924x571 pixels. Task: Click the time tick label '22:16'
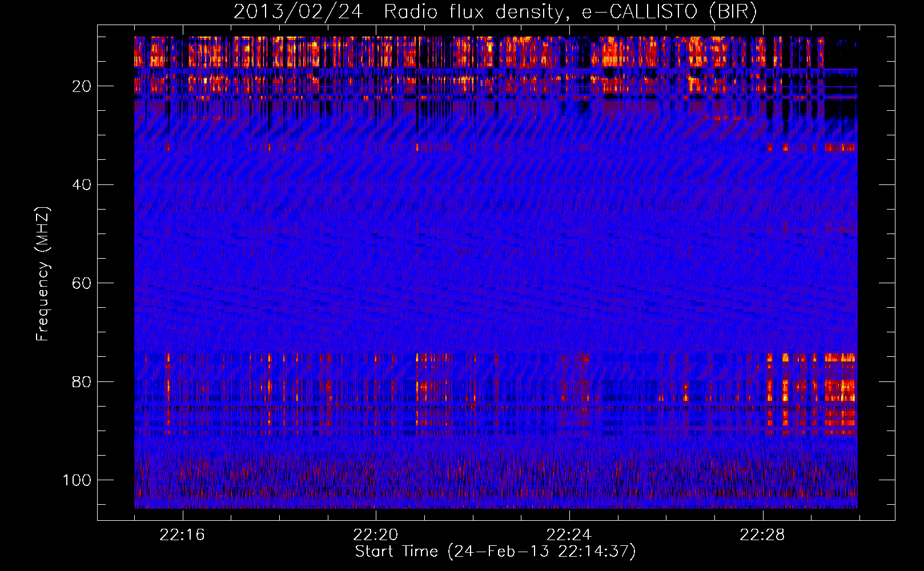click(182, 535)
